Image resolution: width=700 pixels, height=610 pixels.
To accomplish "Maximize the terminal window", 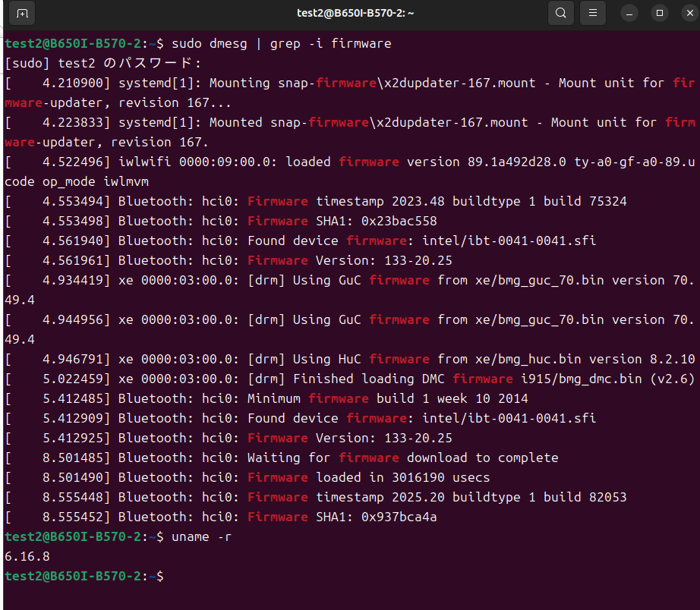I will 659,14.
